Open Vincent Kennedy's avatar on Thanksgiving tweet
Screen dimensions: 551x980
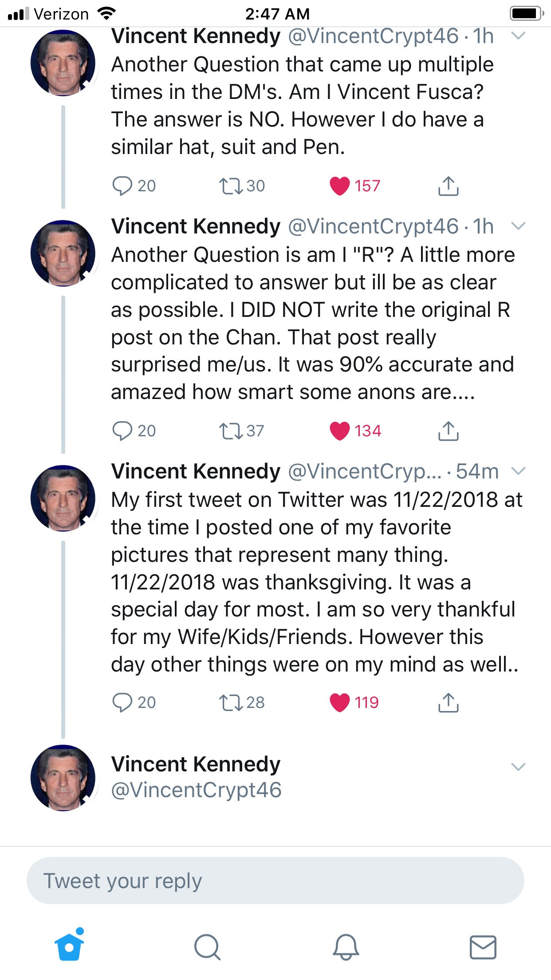[x=63, y=498]
